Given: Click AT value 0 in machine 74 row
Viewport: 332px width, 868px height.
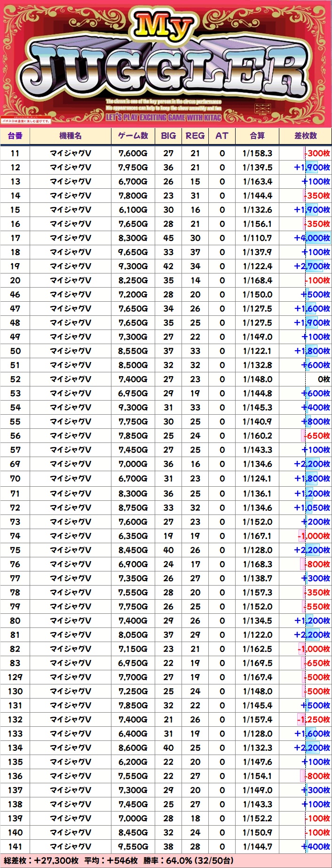Looking at the screenshot, I should point(222,536).
